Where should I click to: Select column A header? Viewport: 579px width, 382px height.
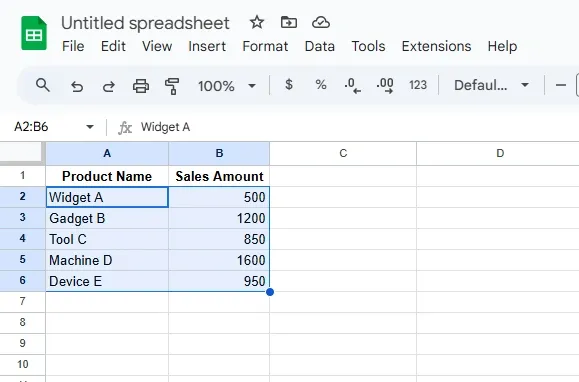tap(107, 153)
